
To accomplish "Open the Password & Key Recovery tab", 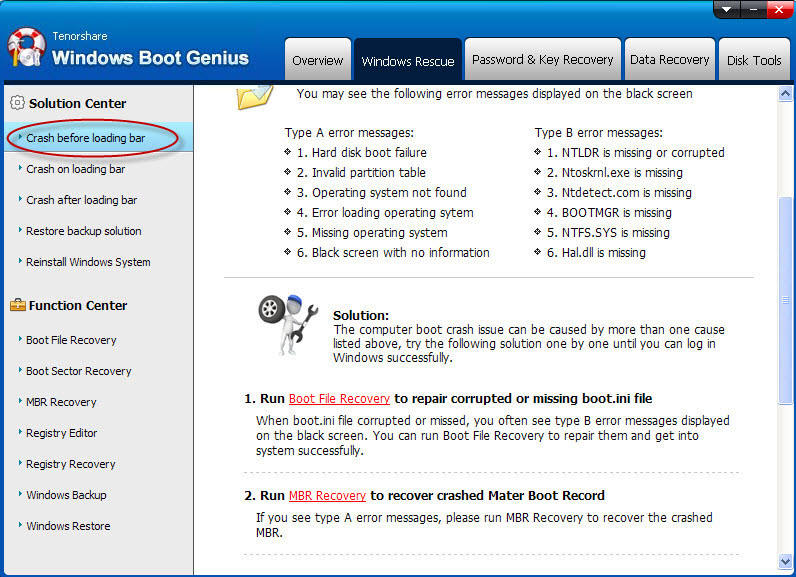I will tap(543, 59).
